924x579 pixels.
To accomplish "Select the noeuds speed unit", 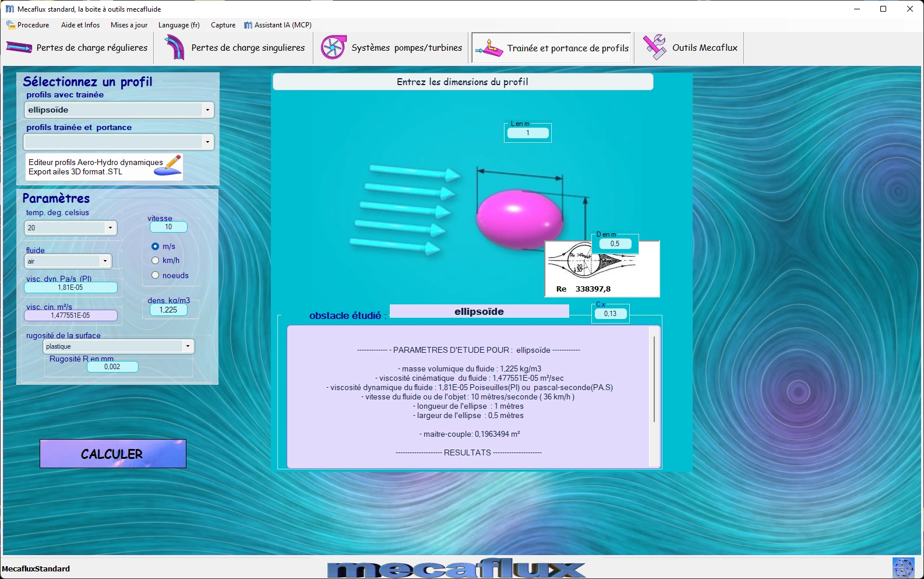I will tap(156, 275).
